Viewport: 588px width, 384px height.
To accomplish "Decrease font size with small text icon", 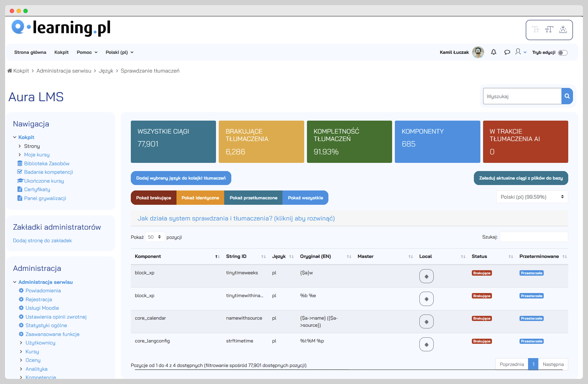I will click(536, 30).
